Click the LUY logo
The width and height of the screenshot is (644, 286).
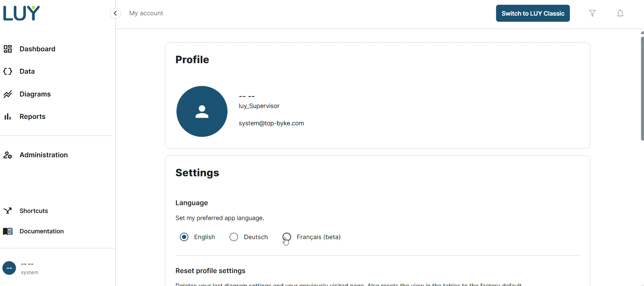pyautogui.click(x=21, y=13)
